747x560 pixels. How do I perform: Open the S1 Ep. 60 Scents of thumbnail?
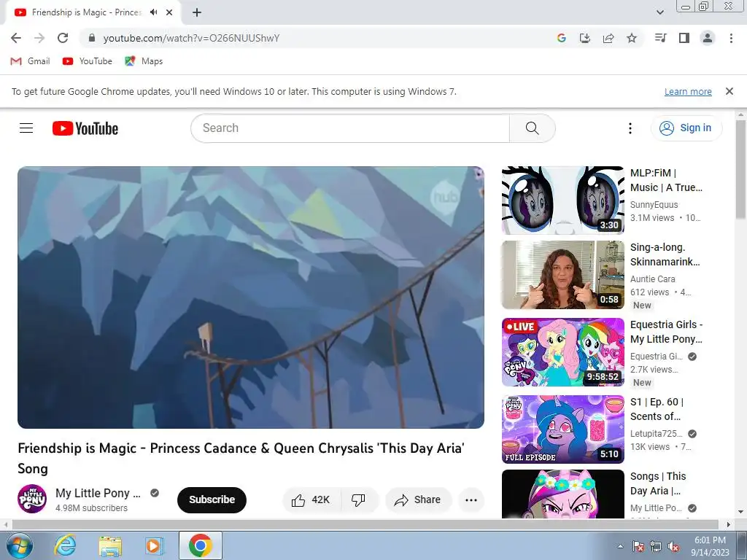click(x=562, y=429)
